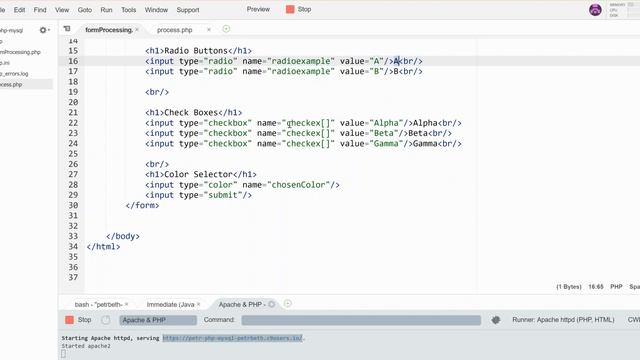Open the file tree settings gear
The image size is (640, 360).
click(43, 30)
